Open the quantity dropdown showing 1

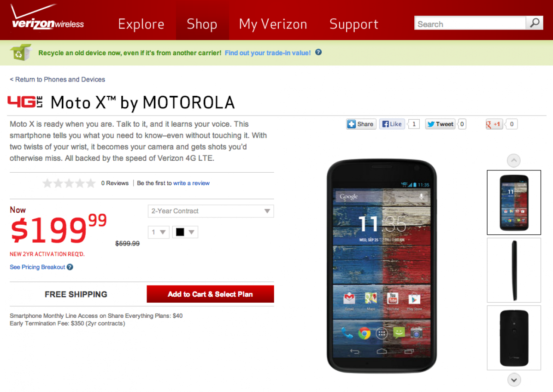click(159, 232)
